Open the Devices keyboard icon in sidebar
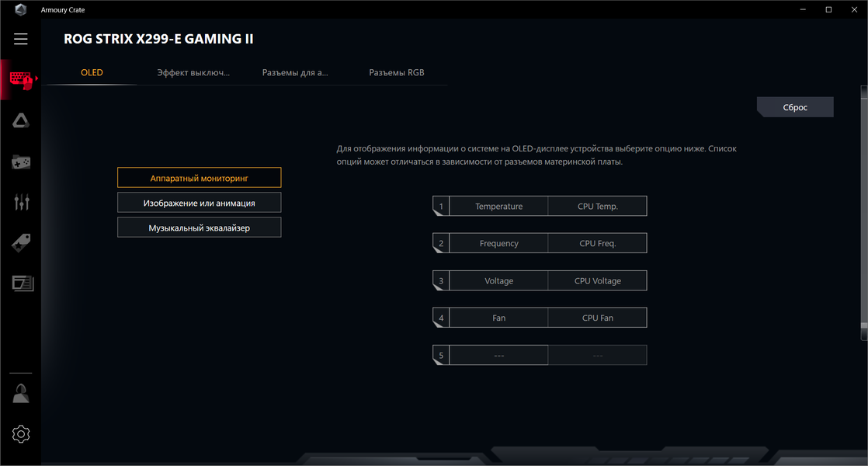The image size is (868, 466). coord(20,80)
